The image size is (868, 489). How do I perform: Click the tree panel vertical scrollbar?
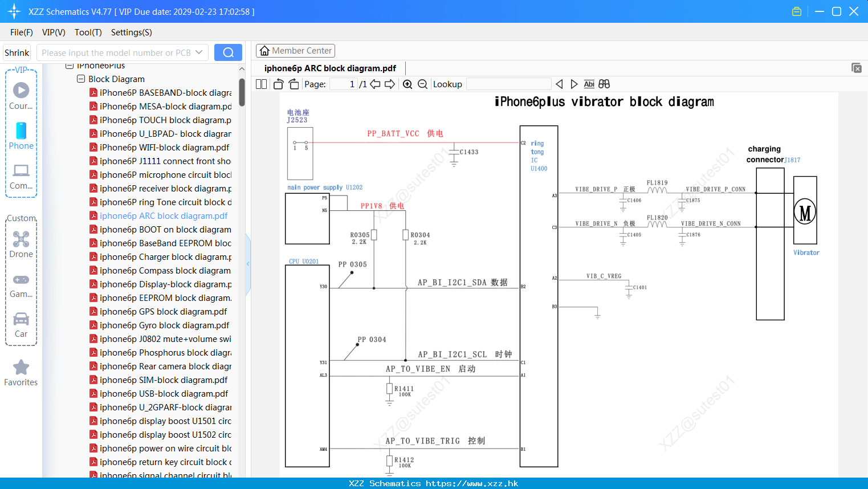click(x=242, y=92)
